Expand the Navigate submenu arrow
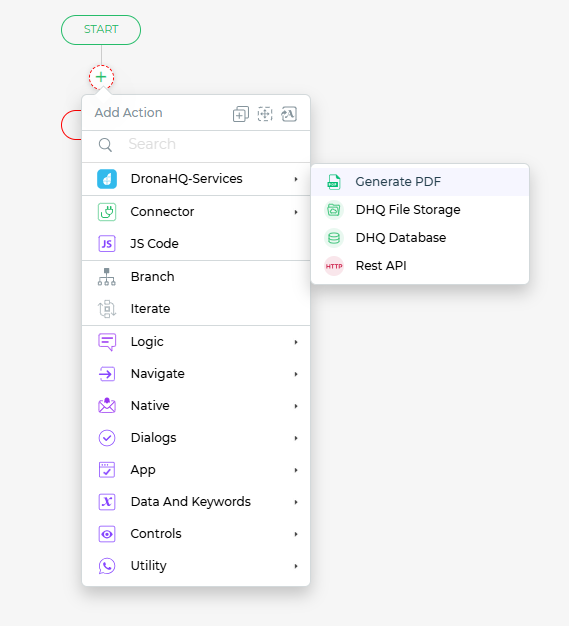This screenshot has height=626, width=569. 296,374
